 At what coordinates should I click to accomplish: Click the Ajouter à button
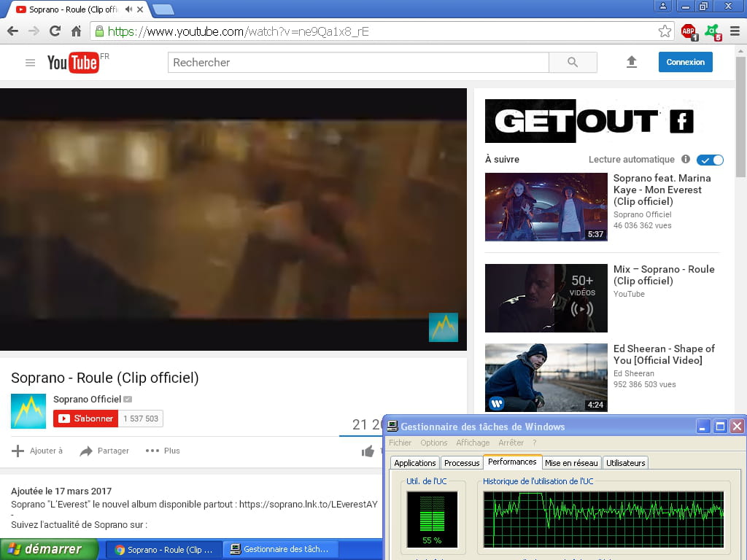(37, 451)
